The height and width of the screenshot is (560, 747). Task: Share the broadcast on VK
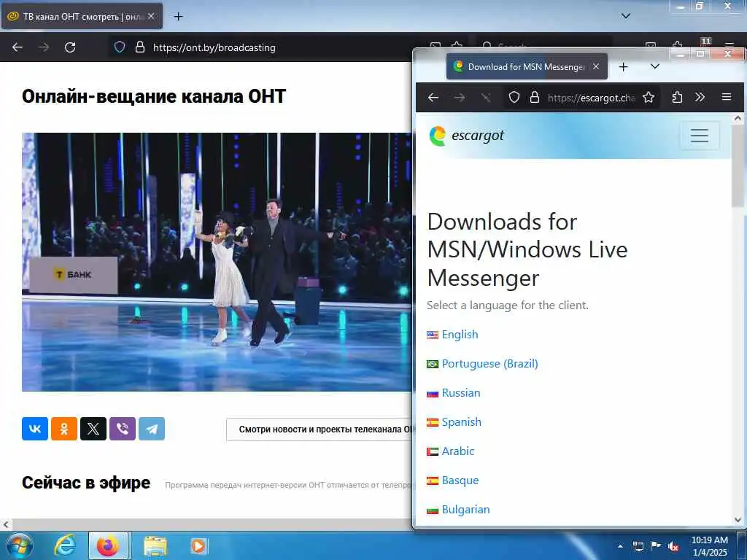[35, 429]
